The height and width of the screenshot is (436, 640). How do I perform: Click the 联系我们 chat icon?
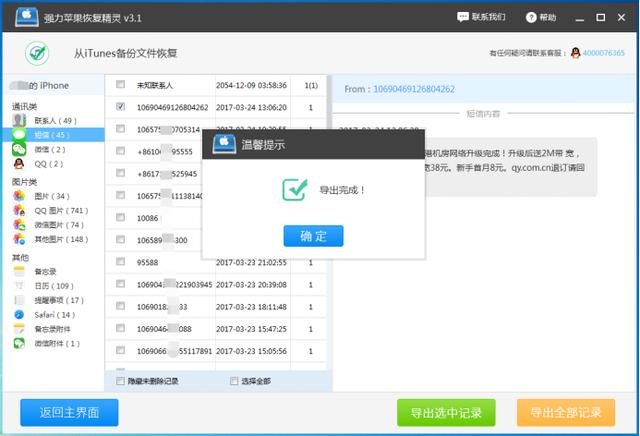[462, 17]
